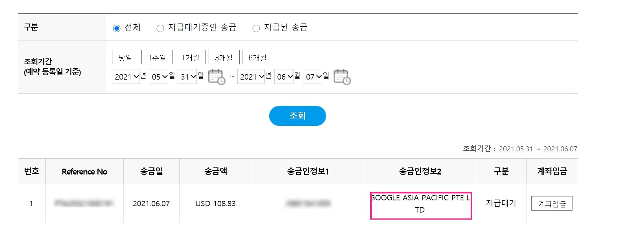Click the highlighted GOOGLE ASIA PACIFIC cell
This screenshot has height=229, width=644.
420,204
